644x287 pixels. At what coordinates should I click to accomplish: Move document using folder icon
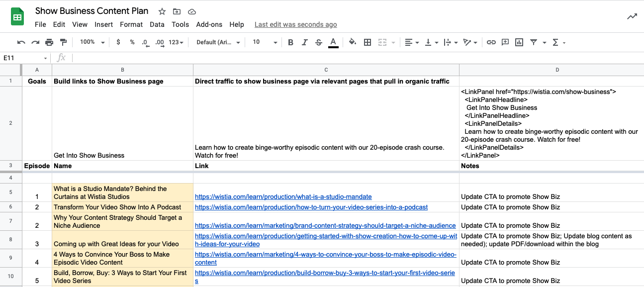tap(177, 11)
